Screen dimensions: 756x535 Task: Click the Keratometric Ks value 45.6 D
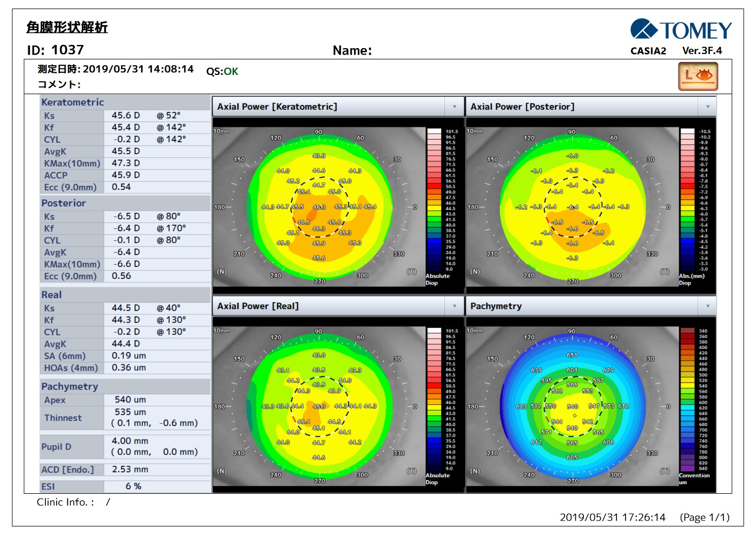[x=126, y=115]
